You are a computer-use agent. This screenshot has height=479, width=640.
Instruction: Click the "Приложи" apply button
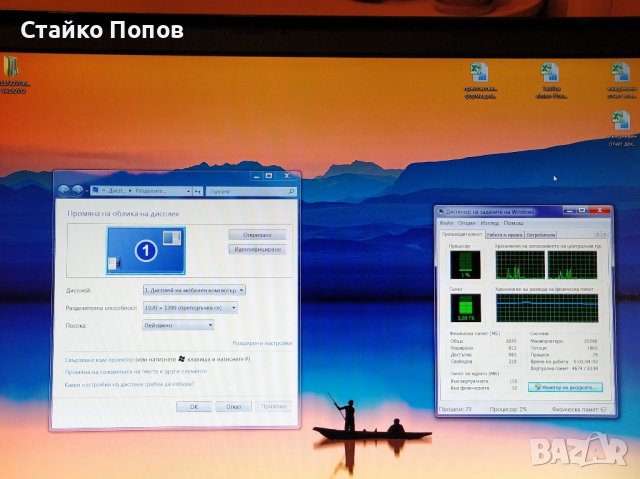(x=273, y=406)
